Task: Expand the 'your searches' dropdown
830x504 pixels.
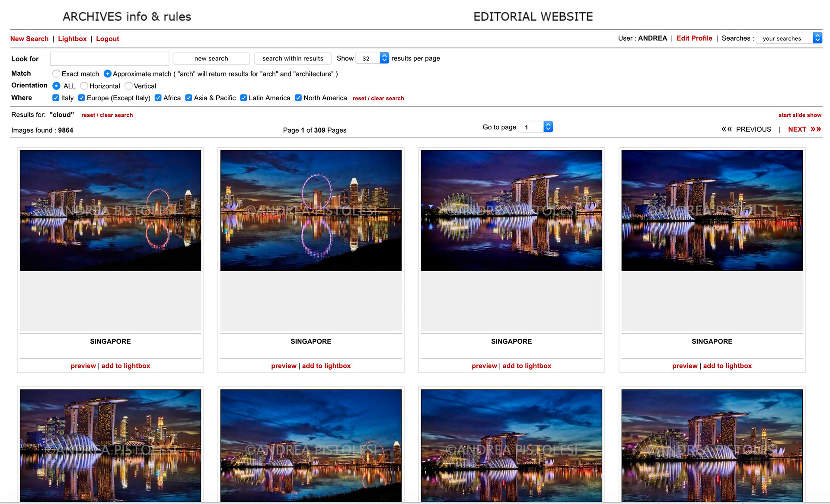Action: [789, 38]
